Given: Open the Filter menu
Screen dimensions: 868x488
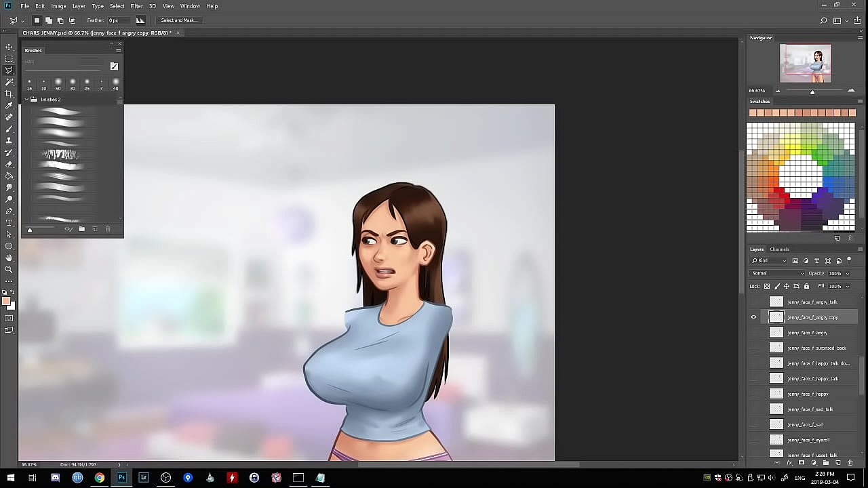Looking at the screenshot, I should (136, 6).
